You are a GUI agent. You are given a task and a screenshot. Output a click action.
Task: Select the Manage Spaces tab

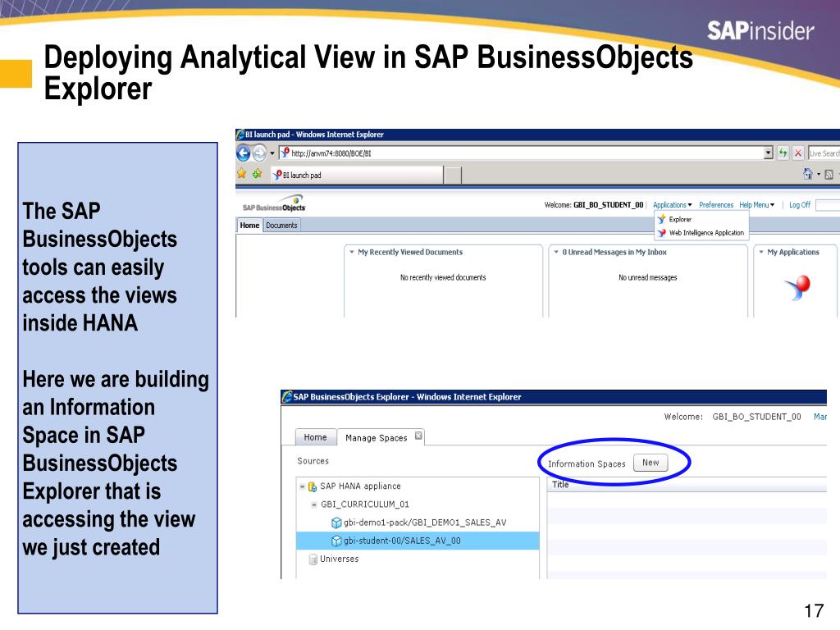click(376, 438)
